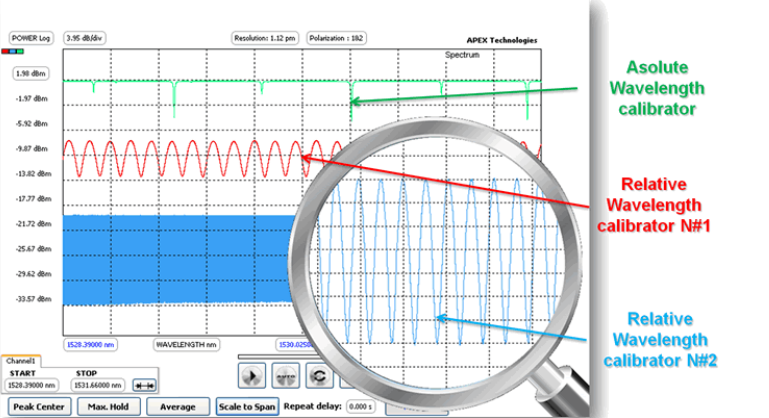Viewport: 769px width, 418px height.
Task: Click the -9.87 dBm axis label
Action: (x=31, y=149)
